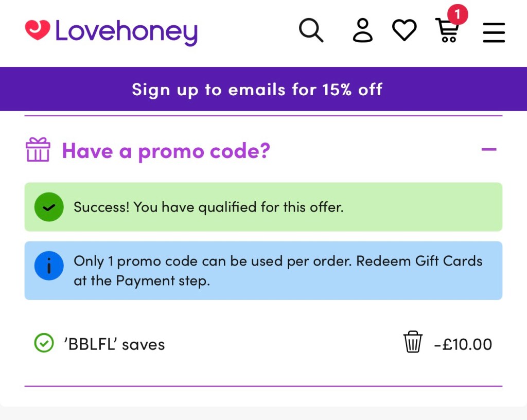
Task: Open the hamburger navigation menu
Action: [x=494, y=32]
